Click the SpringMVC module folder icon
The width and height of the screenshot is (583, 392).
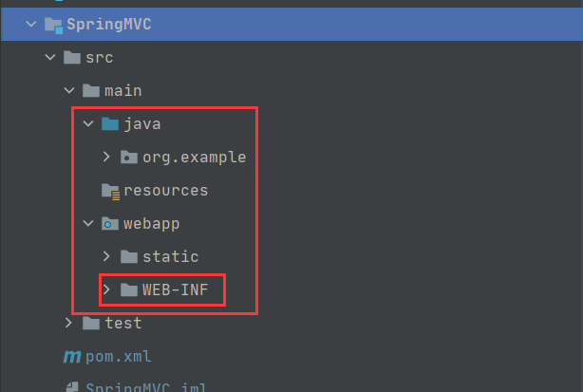(53, 25)
